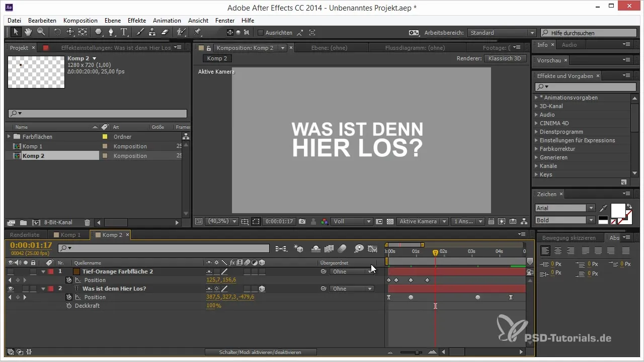Select the Roto Brush tool
Image resolution: width=644 pixels, height=362 pixels.
pyautogui.click(x=181, y=32)
